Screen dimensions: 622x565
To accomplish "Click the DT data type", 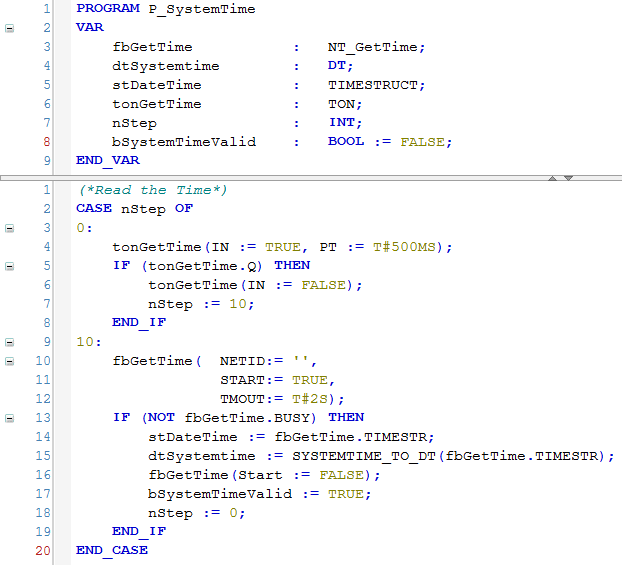I will [x=337, y=65].
